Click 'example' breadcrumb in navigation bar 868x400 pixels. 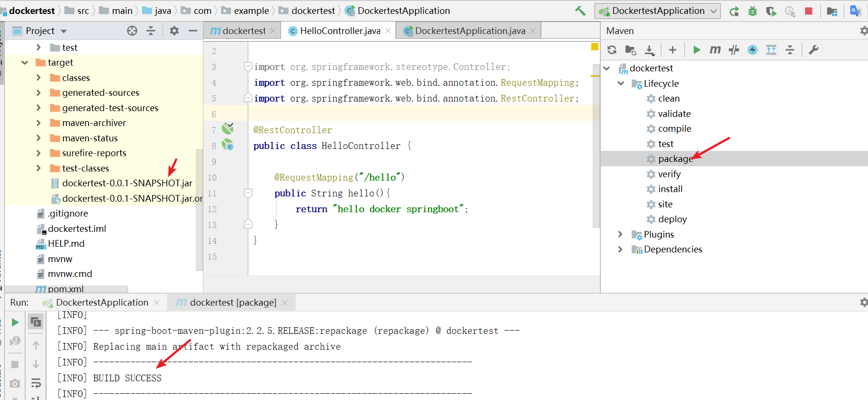251,11
